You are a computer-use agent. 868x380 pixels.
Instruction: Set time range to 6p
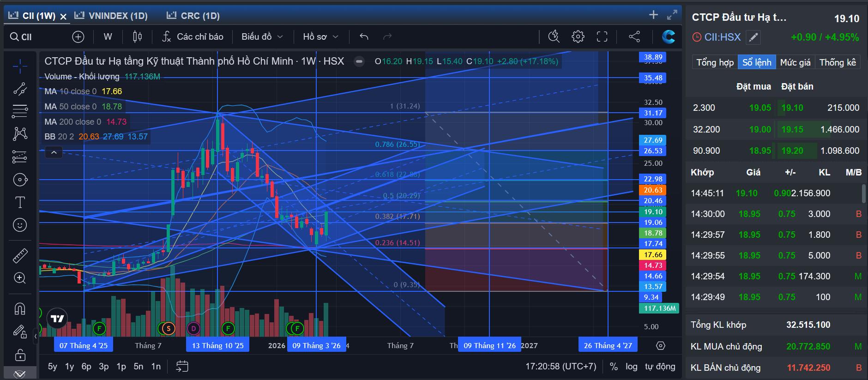pyautogui.click(x=86, y=367)
